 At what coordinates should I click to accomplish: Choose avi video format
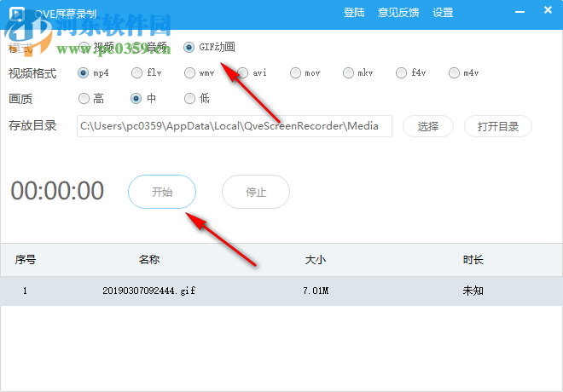tap(242, 73)
